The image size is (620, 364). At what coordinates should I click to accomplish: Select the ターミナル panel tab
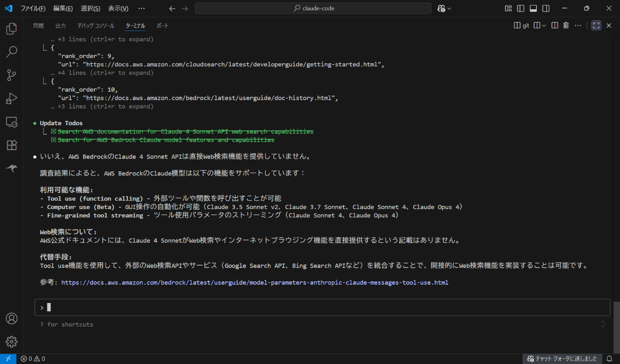136,26
